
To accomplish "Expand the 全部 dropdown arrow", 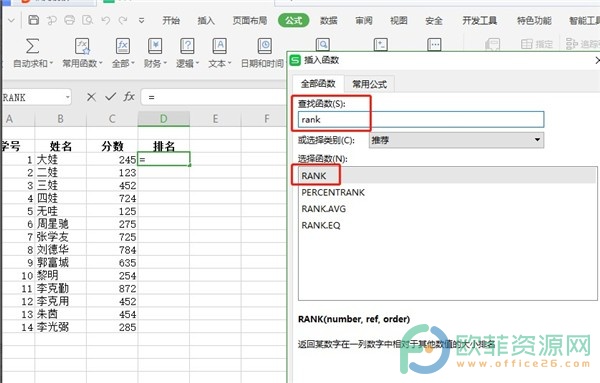I will point(133,63).
